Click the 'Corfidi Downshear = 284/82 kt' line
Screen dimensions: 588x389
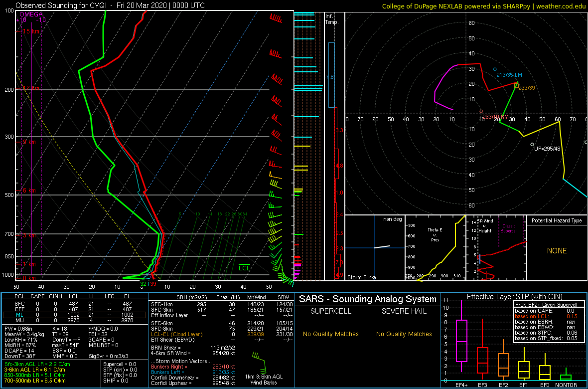[x=193, y=378]
